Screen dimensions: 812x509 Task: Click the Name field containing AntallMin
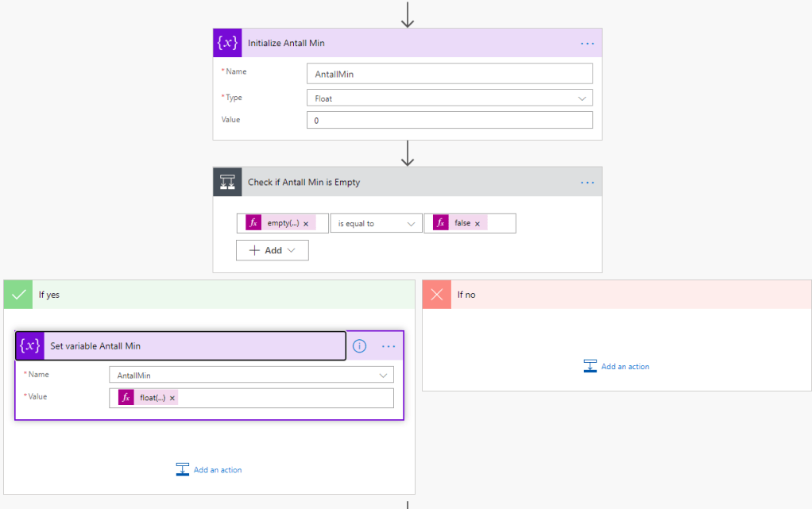(449, 74)
